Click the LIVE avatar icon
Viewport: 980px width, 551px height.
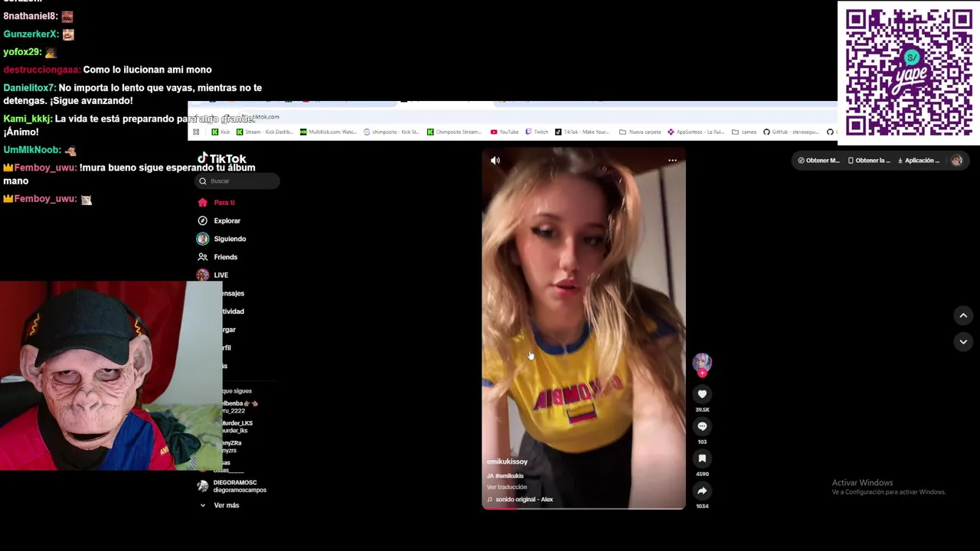click(202, 275)
